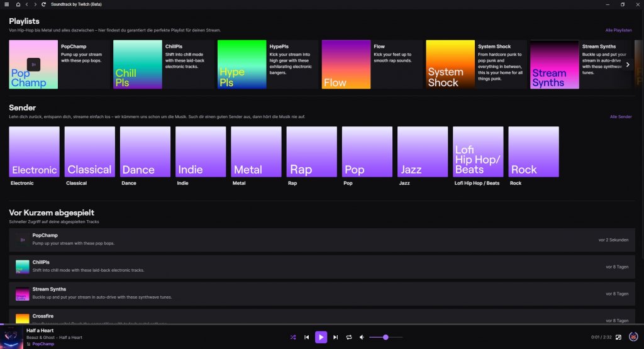This screenshot has height=349, width=644.
Task: Open ChillPls playlist cover
Action: point(138,65)
